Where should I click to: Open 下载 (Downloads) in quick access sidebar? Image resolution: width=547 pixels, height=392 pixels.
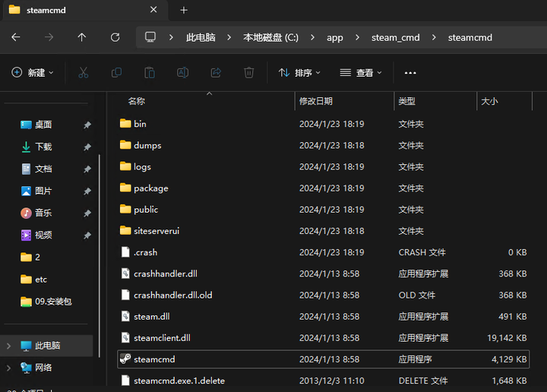tap(43, 147)
